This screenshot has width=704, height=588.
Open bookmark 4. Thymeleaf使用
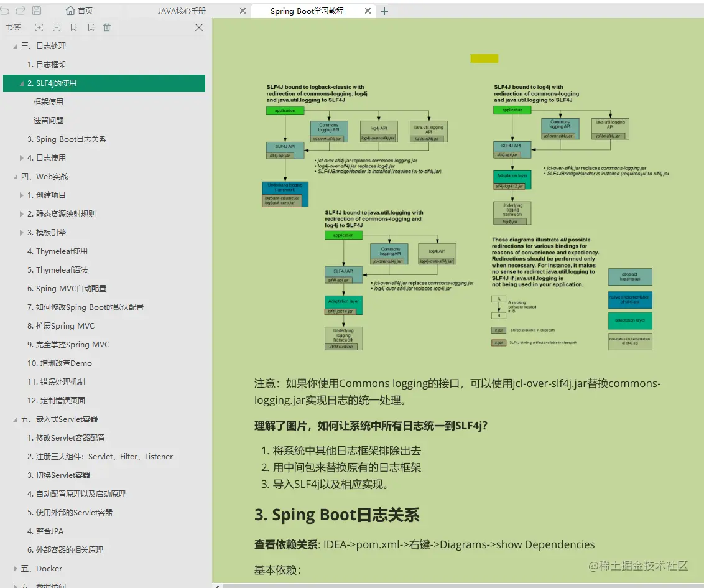[57, 251]
